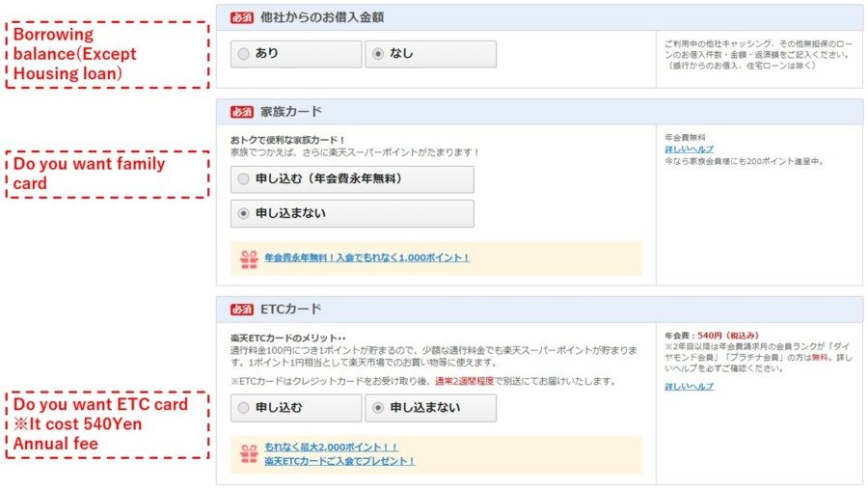Screen dimensions: 868x488
Task: Open 詳しいヘルプ link in 家族カード section
Action: (x=689, y=149)
